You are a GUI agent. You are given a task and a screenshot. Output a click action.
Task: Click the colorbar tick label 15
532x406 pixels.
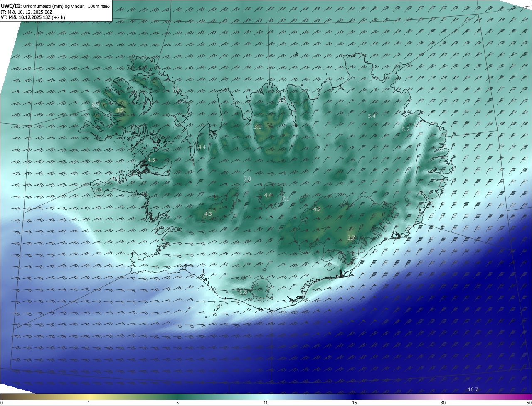tap(355, 403)
